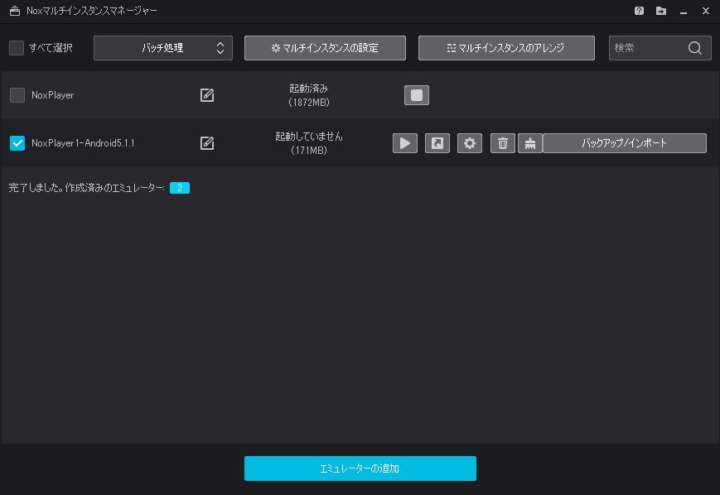Close the Nox multi-instance manager window
This screenshot has width=720, height=495.
tap(706, 11)
